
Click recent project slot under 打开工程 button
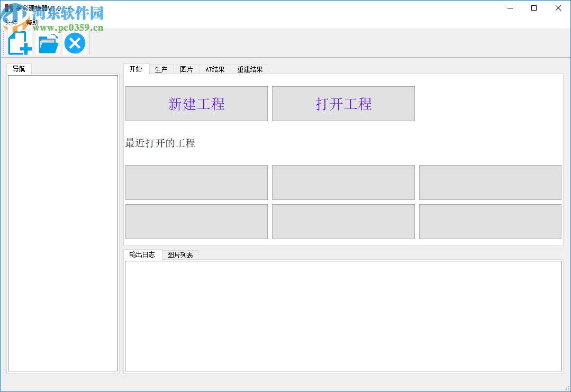tap(343, 183)
